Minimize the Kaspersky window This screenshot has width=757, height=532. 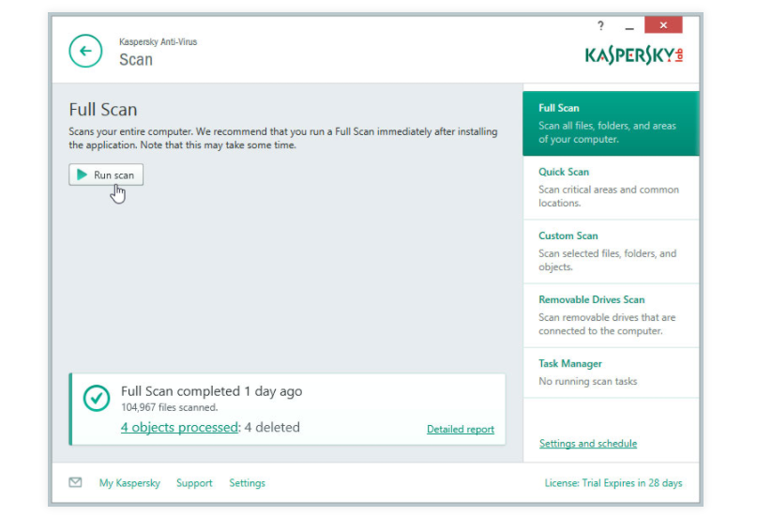[x=629, y=26]
